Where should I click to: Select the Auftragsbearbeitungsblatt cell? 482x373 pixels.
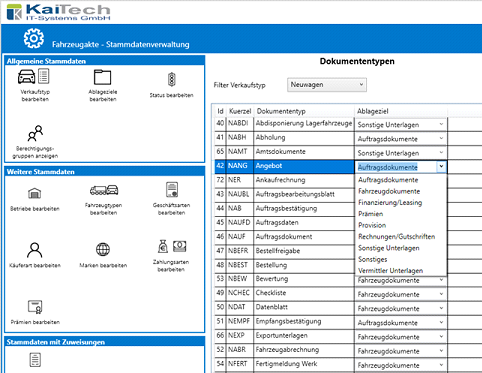[304, 194]
